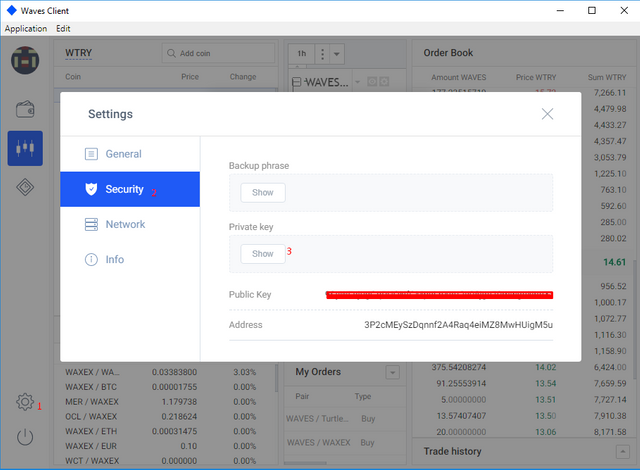Click order book price 13.51 row
640x470 pixels.
click(523, 399)
